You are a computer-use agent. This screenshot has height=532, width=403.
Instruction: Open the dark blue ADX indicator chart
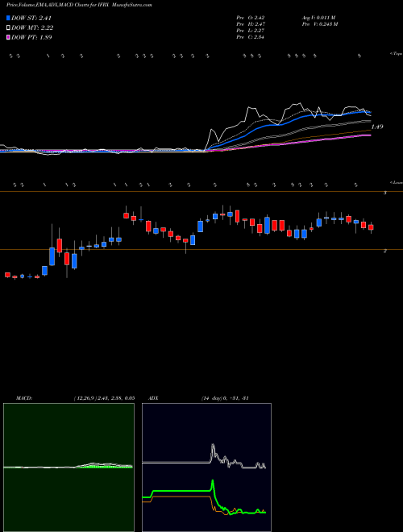pyautogui.click(x=206, y=468)
